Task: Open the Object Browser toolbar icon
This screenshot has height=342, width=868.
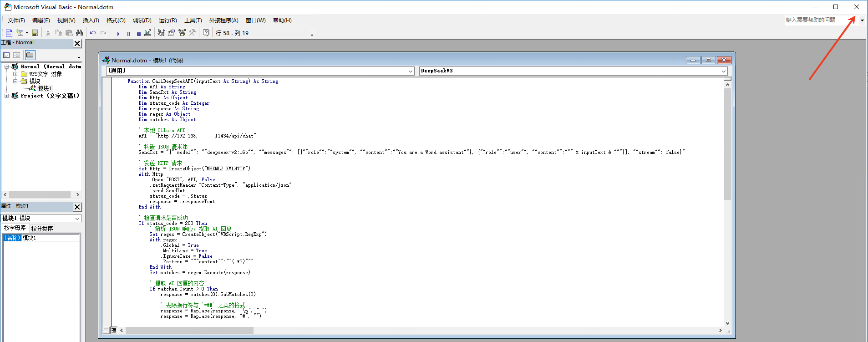Action: click(x=182, y=33)
